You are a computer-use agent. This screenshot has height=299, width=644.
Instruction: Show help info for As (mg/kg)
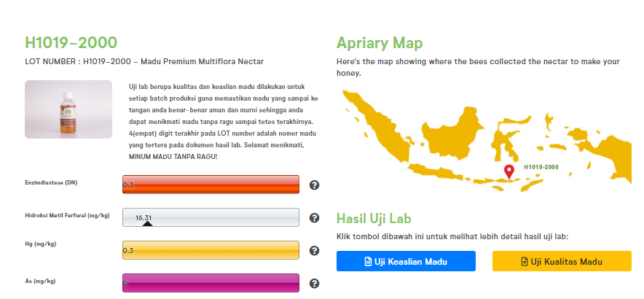pyautogui.click(x=315, y=284)
